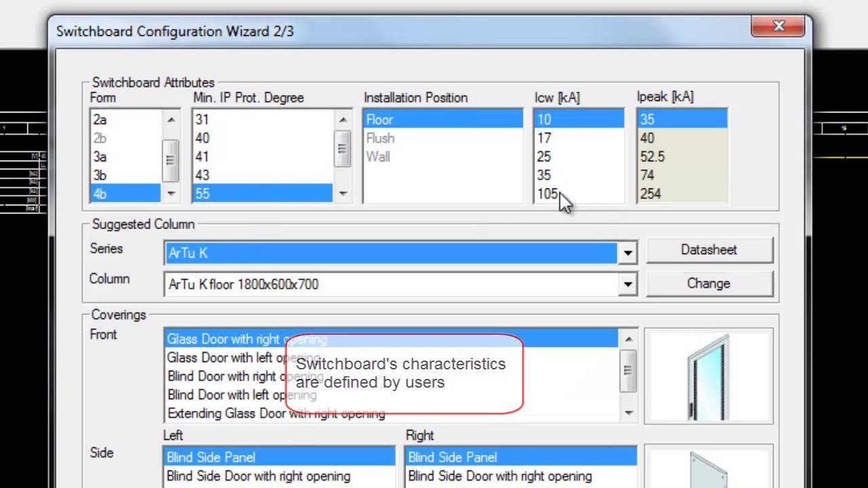Click the side panel preview image
Viewport: 868px width, 488px height.
(709, 468)
